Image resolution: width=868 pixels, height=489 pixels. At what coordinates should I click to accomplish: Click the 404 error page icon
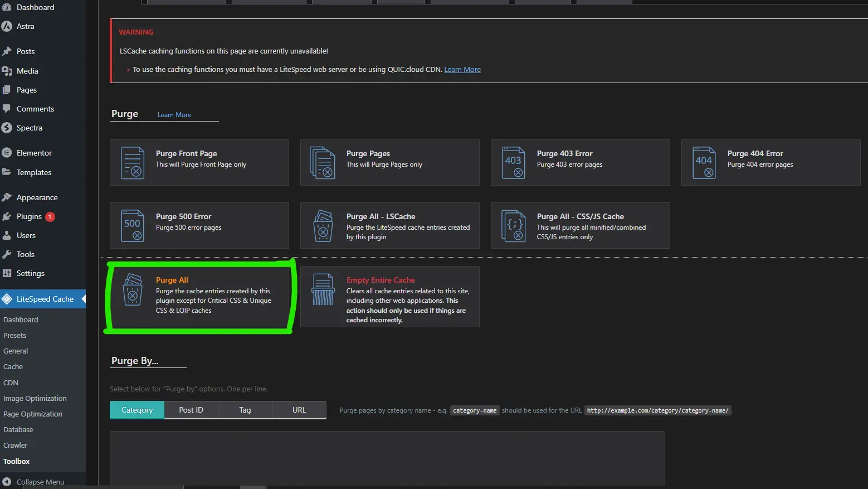(704, 162)
